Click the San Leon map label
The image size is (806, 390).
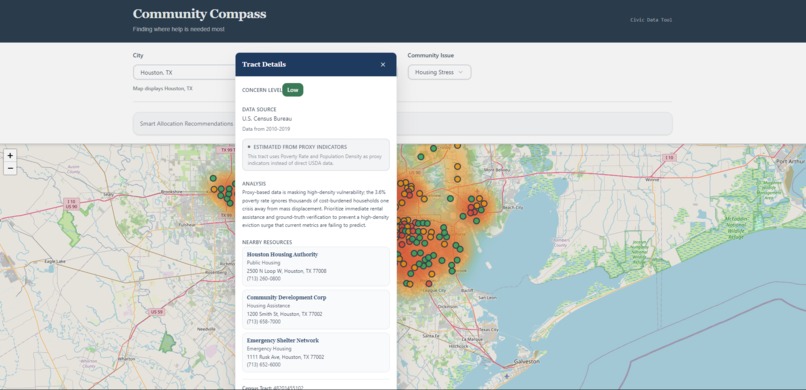[487, 298]
